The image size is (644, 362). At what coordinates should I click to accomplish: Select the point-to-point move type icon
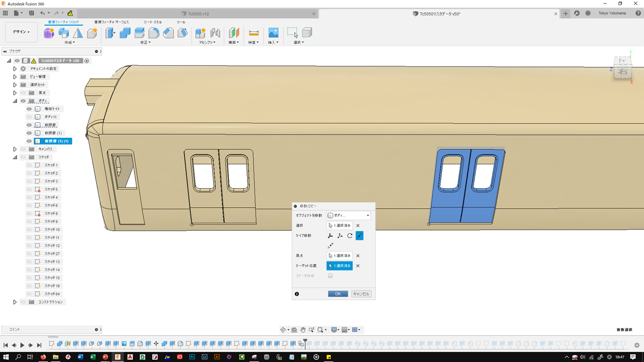(359, 235)
